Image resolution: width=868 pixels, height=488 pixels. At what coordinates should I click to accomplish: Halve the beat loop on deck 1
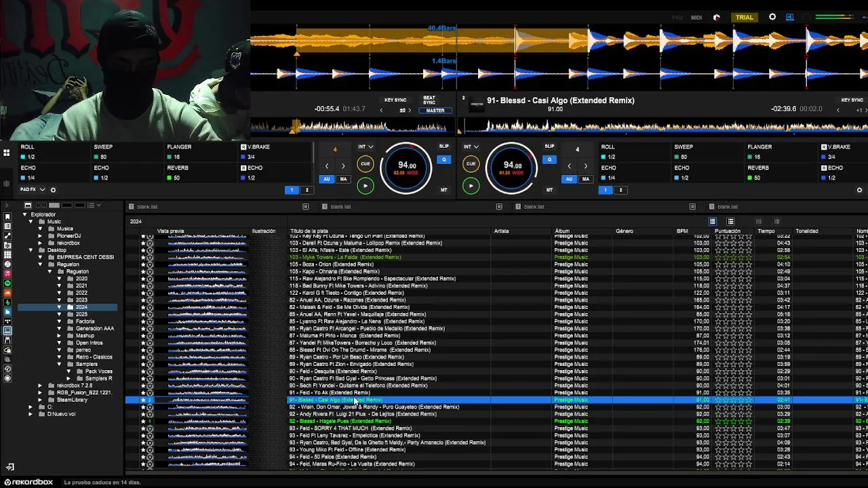pyautogui.click(x=327, y=166)
